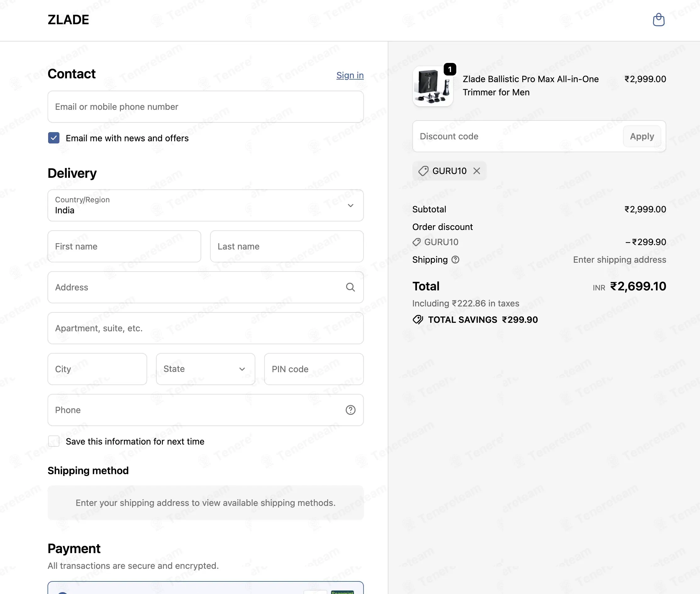Expand the State dropdown
Screen dimensions: 700x594
(206, 369)
